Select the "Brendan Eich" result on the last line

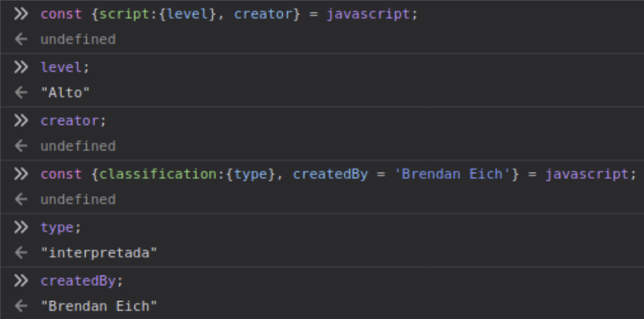(99, 306)
